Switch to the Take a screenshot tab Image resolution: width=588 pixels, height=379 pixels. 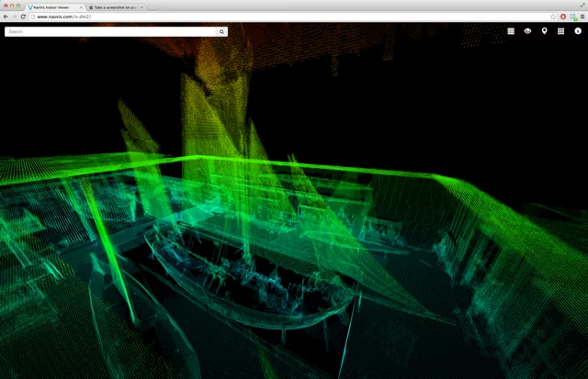click(115, 7)
